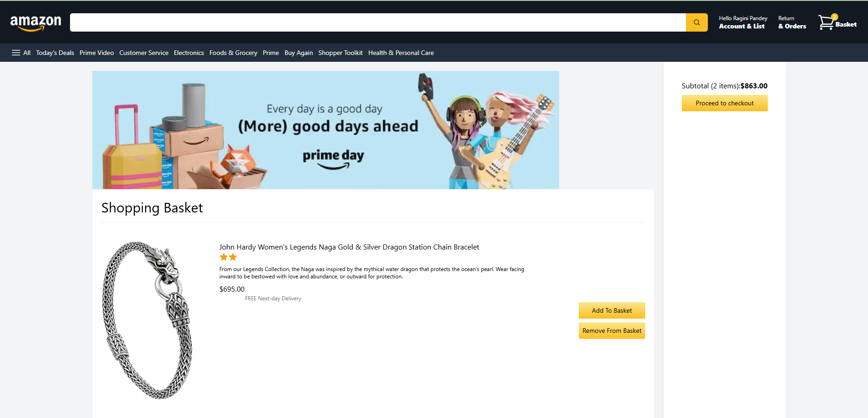Open Shopper Toolkit
This screenshot has width=868, height=418.
[340, 53]
